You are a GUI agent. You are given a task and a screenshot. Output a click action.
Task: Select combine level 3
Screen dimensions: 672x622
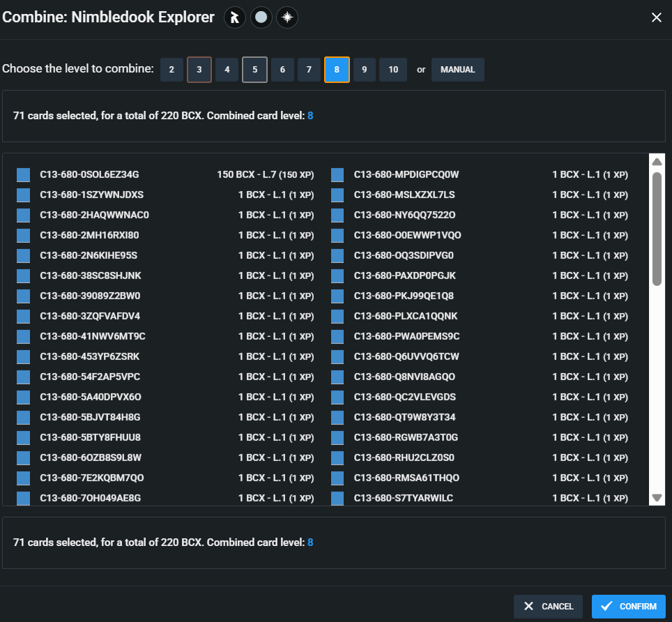point(199,70)
